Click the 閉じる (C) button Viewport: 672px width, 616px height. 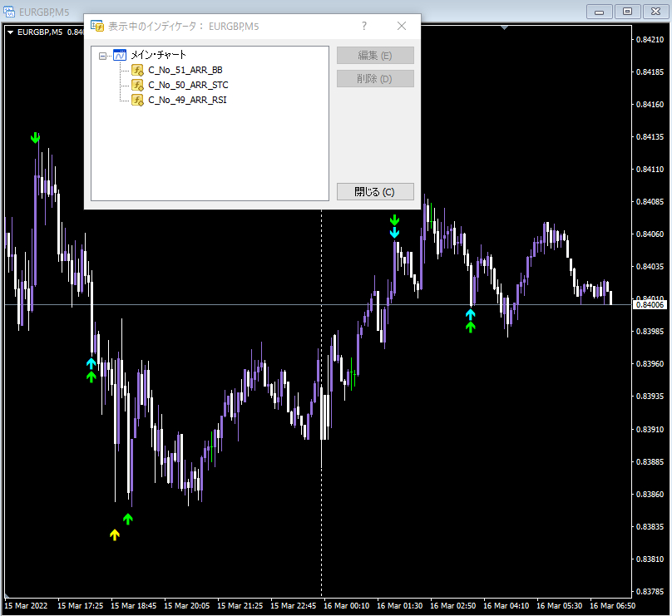click(x=375, y=191)
